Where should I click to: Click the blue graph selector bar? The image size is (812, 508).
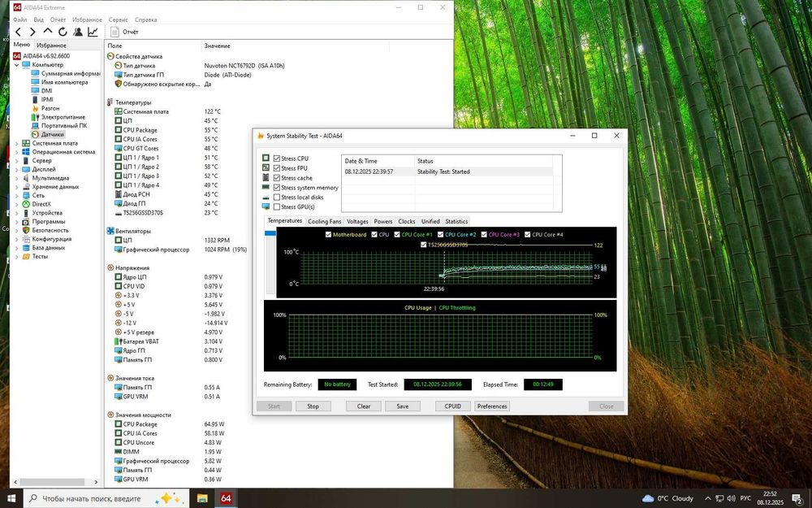(270, 233)
